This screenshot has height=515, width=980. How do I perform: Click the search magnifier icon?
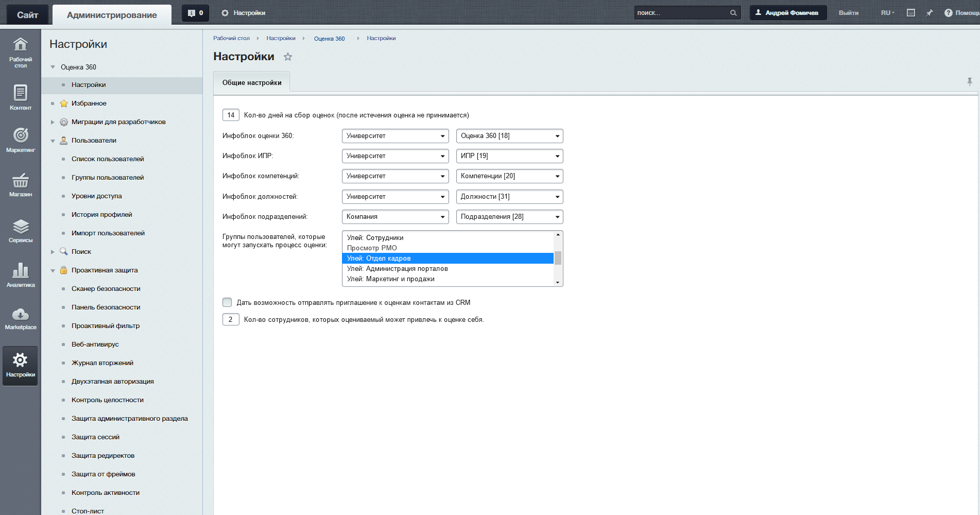[733, 13]
